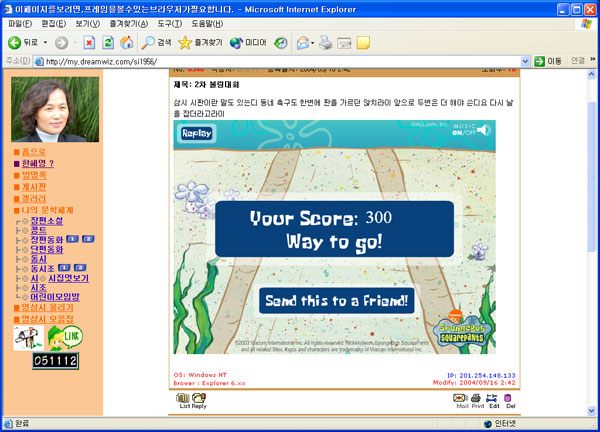This screenshot has width=600, height=432.
Task: Click the green LINK character icon
Action: click(65, 338)
